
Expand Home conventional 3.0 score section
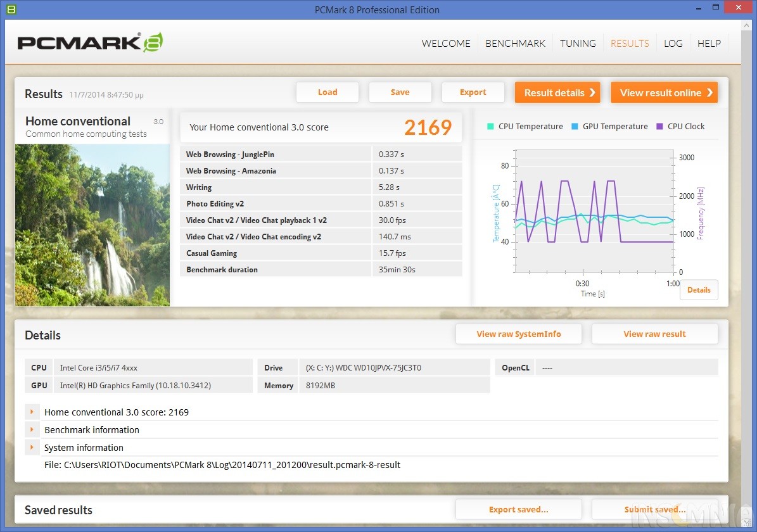coord(32,412)
